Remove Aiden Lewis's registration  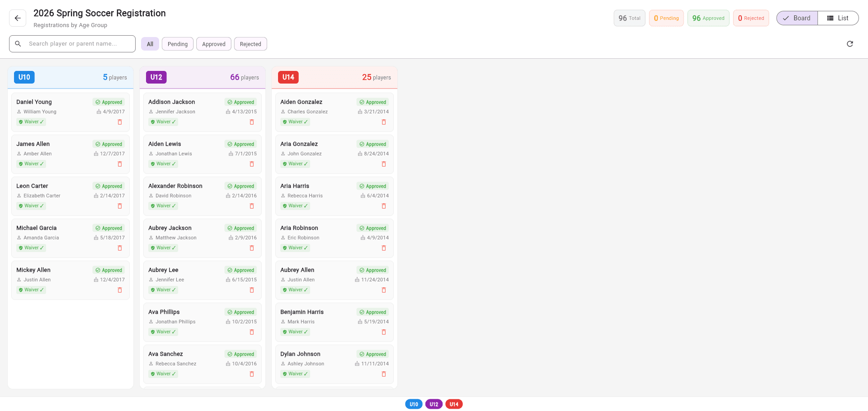click(x=252, y=164)
